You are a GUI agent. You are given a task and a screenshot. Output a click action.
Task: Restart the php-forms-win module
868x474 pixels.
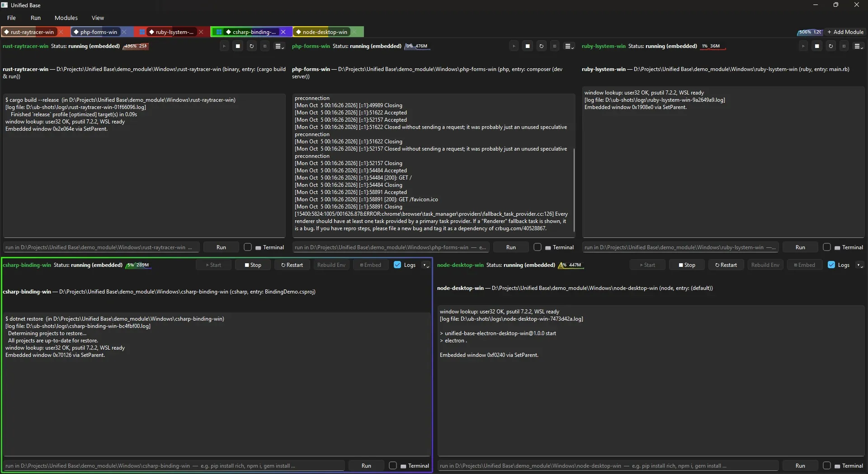[542, 46]
